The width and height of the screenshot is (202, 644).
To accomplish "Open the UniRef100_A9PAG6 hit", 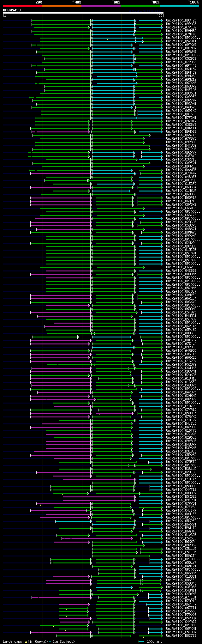I will (x=181, y=24).
